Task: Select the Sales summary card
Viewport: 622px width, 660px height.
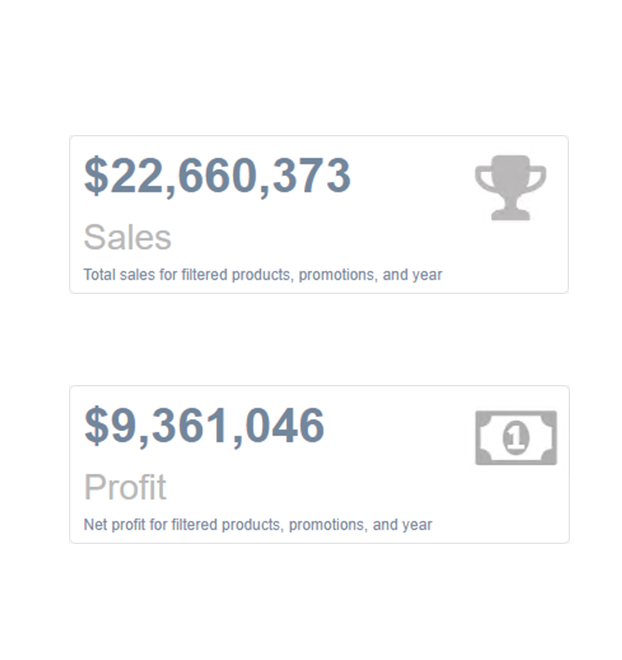Action: pyautogui.click(x=319, y=214)
